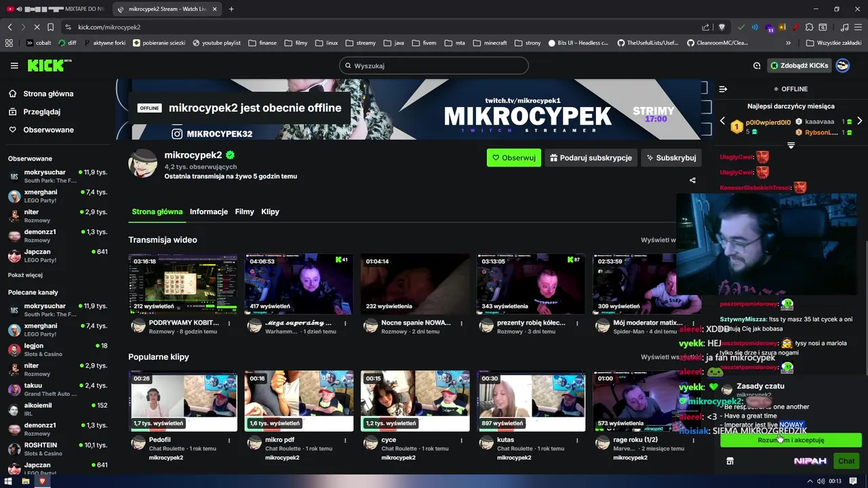
Task: Click the share page icon in address bar
Action: pos(705,27)
